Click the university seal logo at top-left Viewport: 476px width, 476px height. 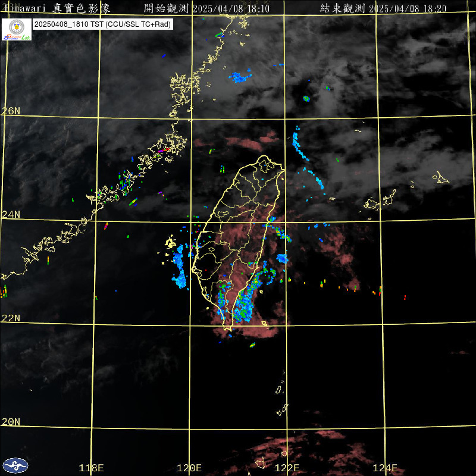[17, 27]
